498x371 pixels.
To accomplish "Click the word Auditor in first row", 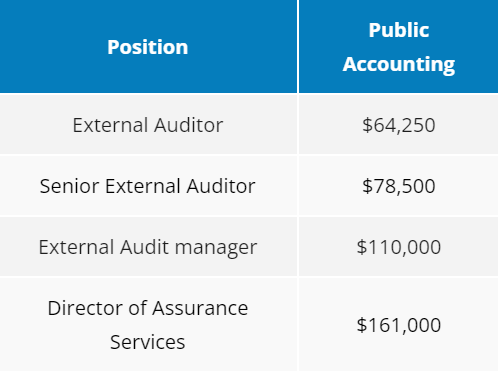I will click(x=188, y=125).
